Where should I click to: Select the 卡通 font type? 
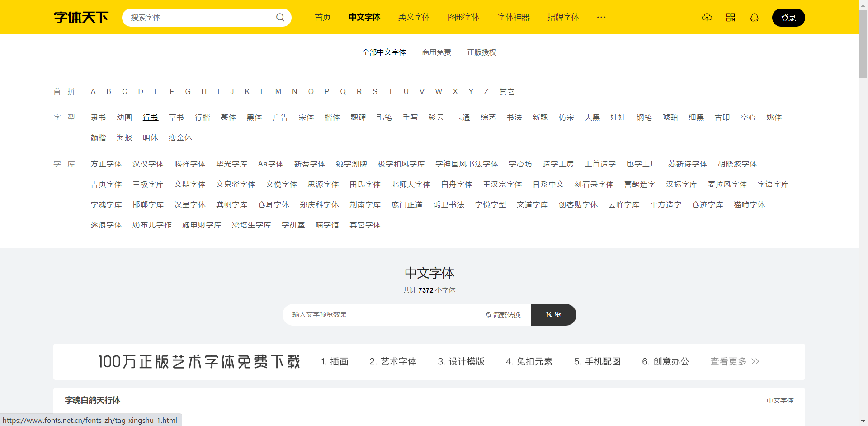pos(462,118)
